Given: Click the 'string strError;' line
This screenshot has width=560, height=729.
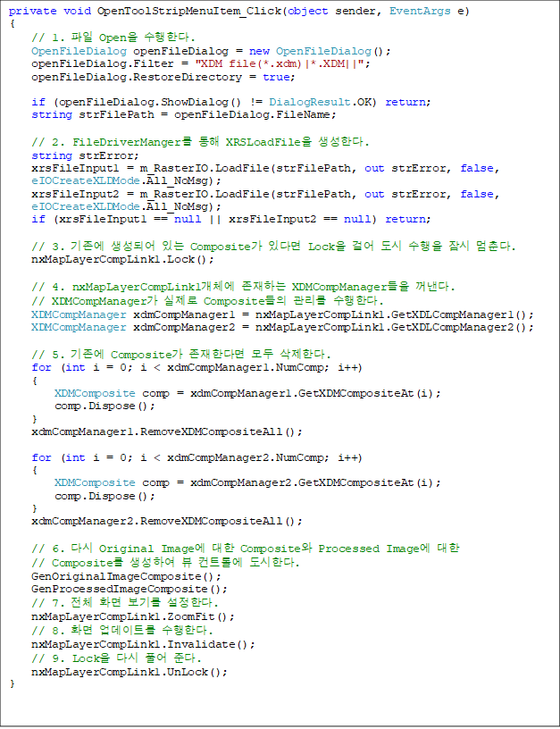Looking at the screenshot, I should click(85, 155).
